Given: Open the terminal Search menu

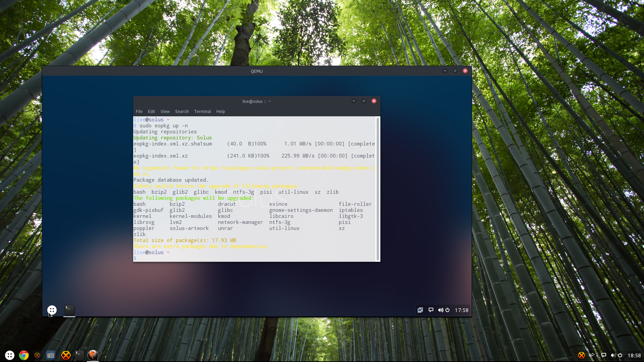Looking at the screenshot, I should (182, 112).
